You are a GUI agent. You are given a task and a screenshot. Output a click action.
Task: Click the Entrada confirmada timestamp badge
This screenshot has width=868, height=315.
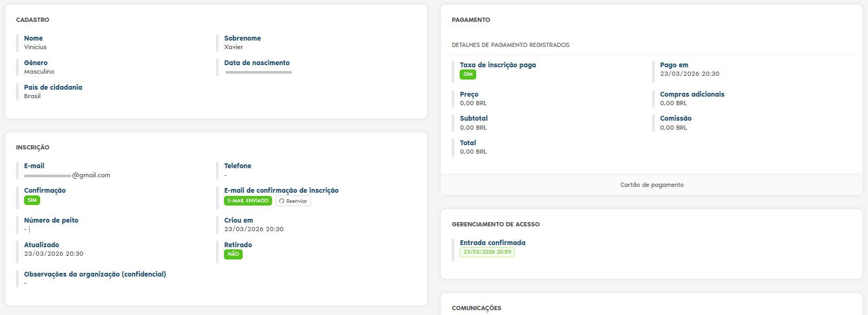click(x=487, y=252)
